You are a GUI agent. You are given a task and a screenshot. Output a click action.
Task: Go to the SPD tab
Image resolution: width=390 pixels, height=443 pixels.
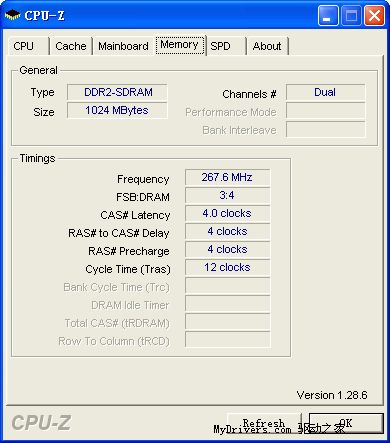[226, 46]
